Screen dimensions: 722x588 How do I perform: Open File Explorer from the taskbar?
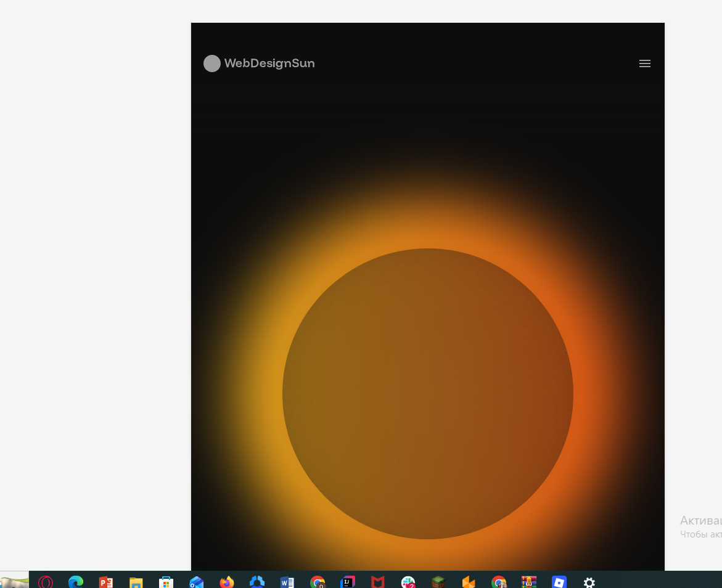(x=136, y=582)
